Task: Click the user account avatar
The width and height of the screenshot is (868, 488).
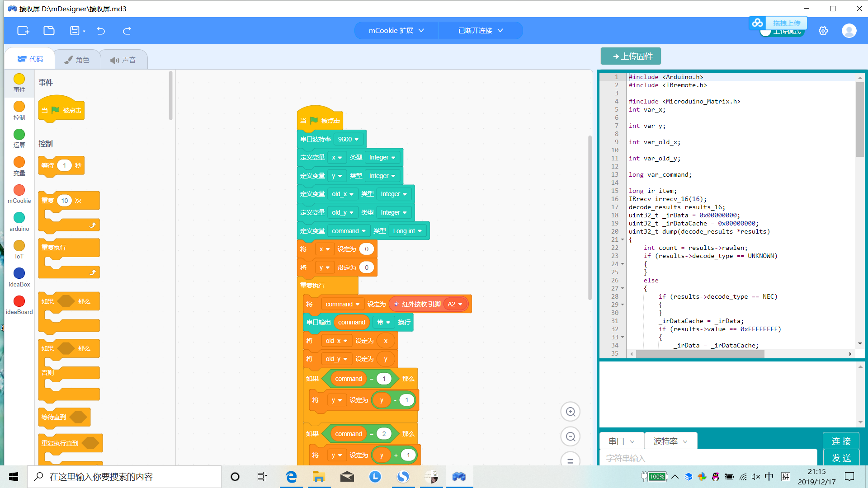Action: click(x=849, y=31)
